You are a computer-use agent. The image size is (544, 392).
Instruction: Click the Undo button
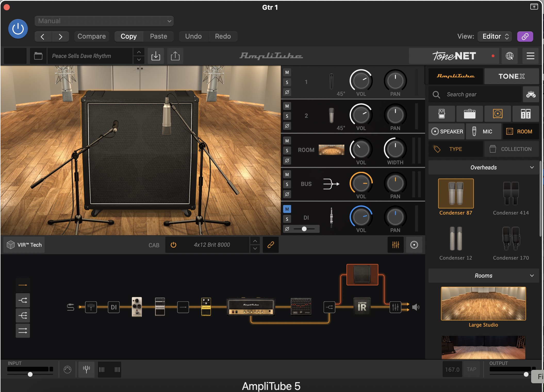(x=193, y=36)
